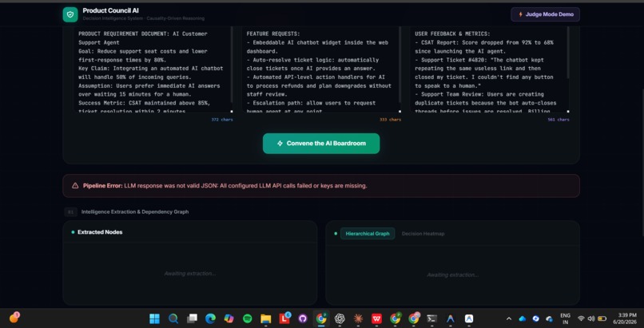Click the orange notification icon in taskbar corner
The width and height of the screenshot is (644, 328).
[14, 318]
